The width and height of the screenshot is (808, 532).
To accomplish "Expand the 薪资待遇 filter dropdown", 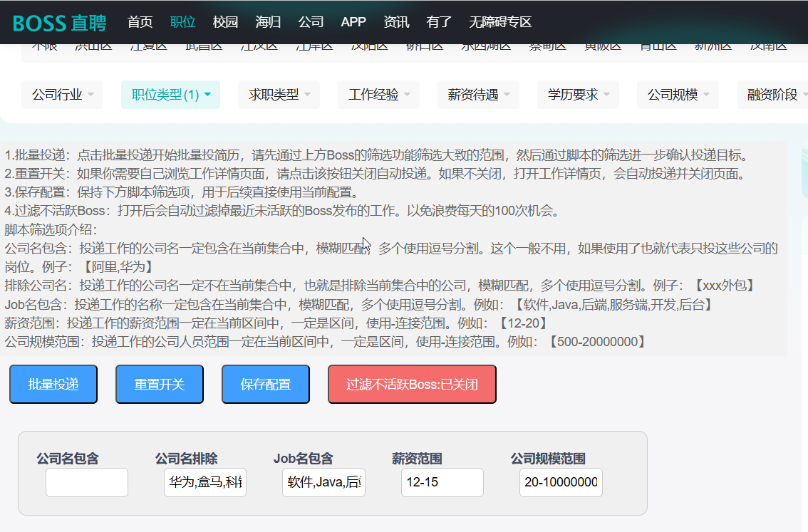I will click(x=478, y=95).
